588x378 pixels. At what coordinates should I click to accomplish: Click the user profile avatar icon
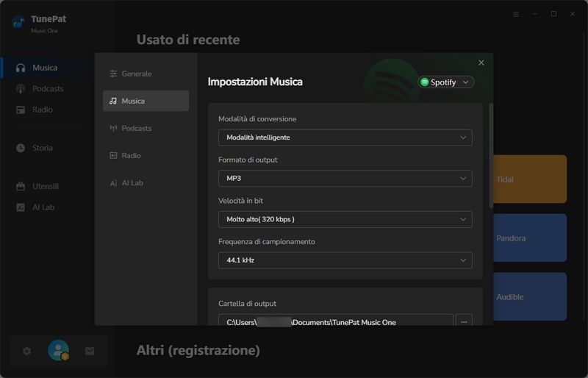click(58, 350)
